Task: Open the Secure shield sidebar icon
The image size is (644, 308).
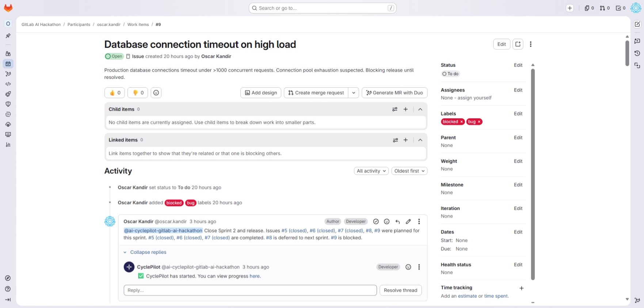Action: (x=8, y=104)
